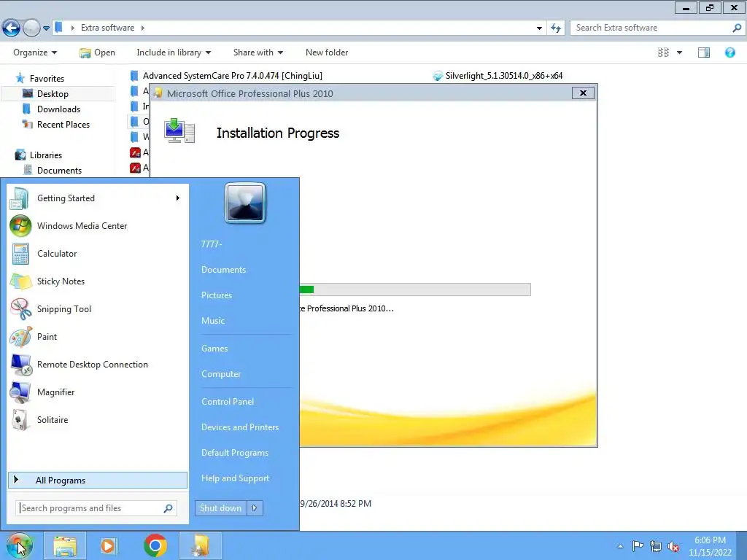Open Explorer help question mark icon

click(729, 52)
